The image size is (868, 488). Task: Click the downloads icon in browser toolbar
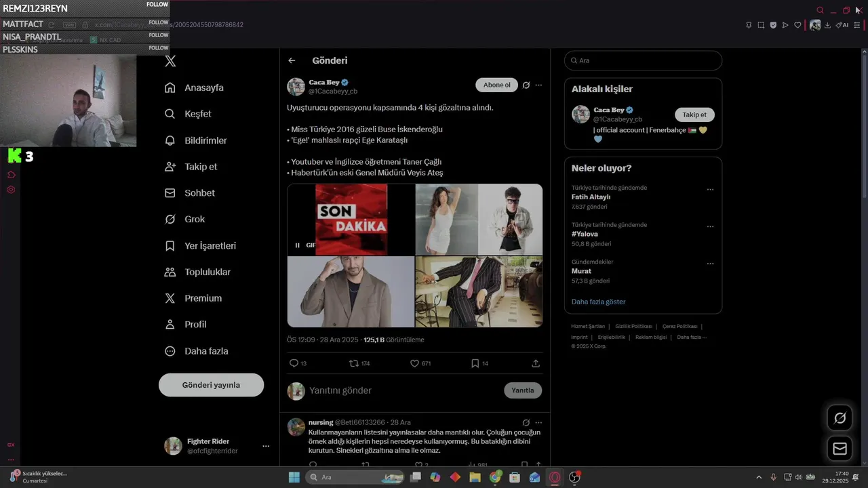[x=827, y=25]
